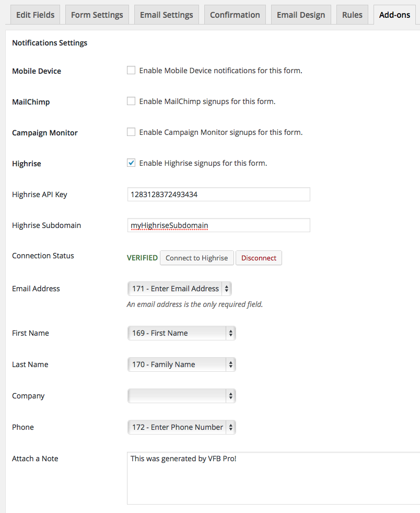Switch to the Edit Fields tab
This screenshot has width=420, height=513.
click(36, 15)
